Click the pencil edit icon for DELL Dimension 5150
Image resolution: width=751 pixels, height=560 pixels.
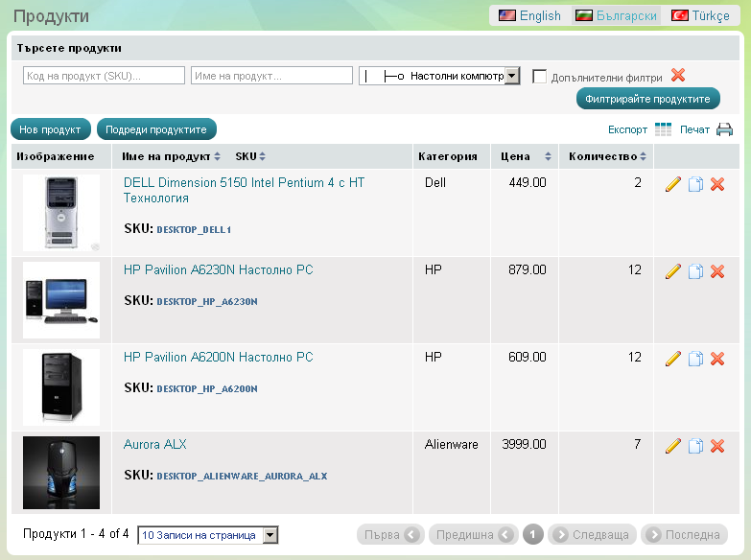point(672,184)
